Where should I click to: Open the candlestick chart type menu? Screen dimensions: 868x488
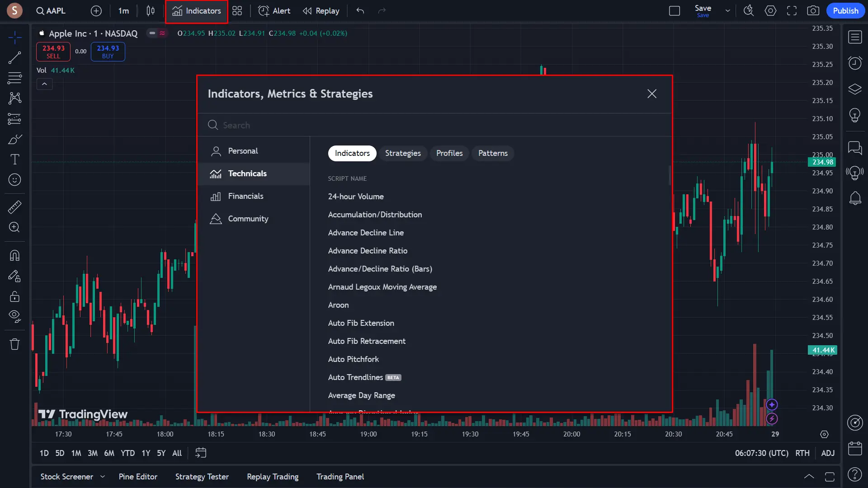151,11
